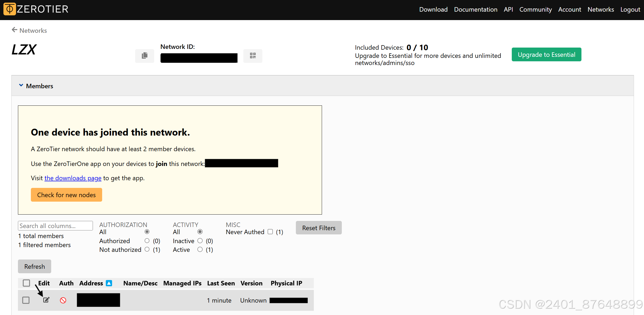This screenshot has width=644, height=315.
Task: Select Active activity radio filter
Action: [x=200, y=249]
